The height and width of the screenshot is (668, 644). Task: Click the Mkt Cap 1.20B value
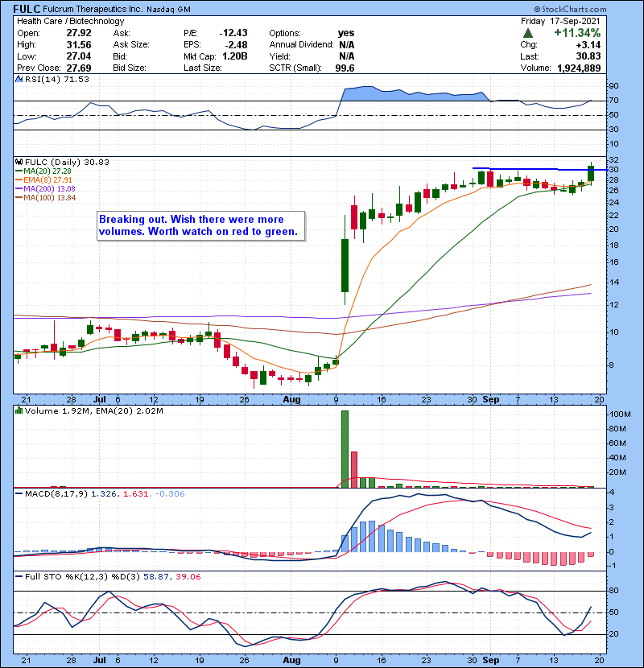pos(235,56)
